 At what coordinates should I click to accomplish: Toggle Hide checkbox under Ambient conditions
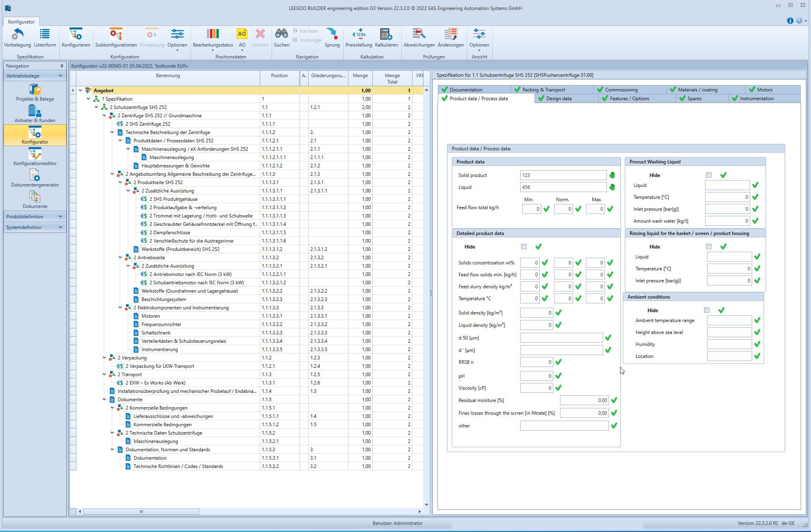coord(706,311)
